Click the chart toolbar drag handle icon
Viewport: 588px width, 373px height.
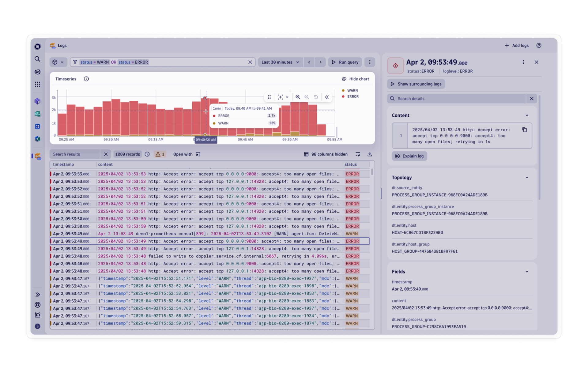(x=269, y=97)
